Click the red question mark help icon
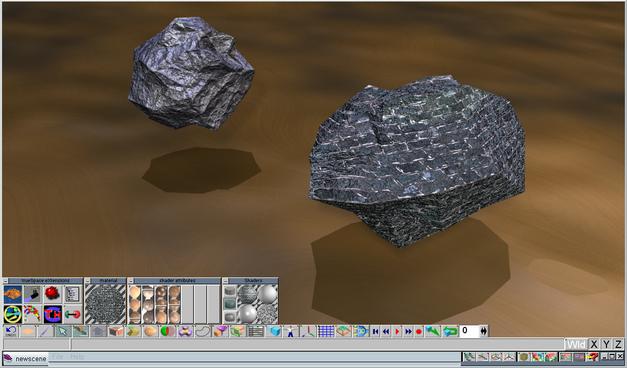Viewport: 627px width, 368px height. pos(593,356)
